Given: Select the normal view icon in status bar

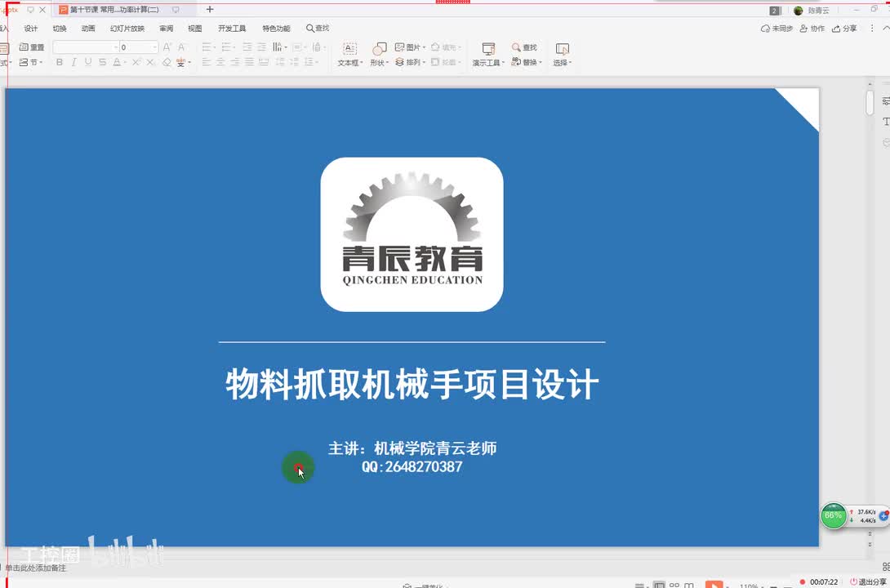Looking at the screenshot, I should tap(659, 585).
